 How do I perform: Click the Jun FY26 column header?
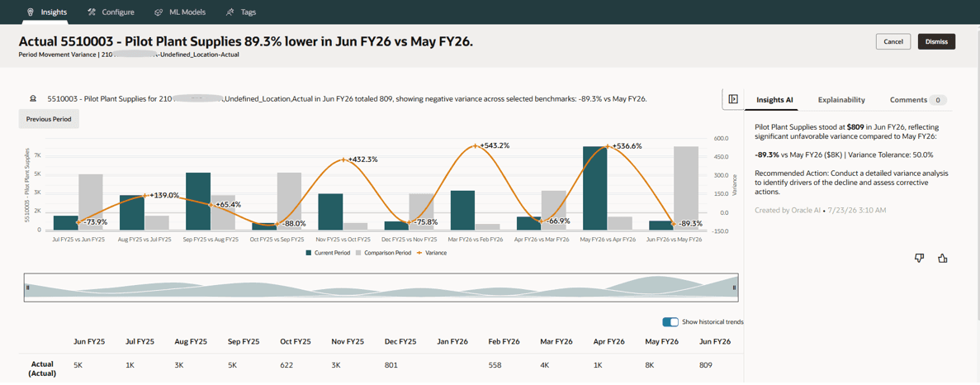tap(713, 342)
